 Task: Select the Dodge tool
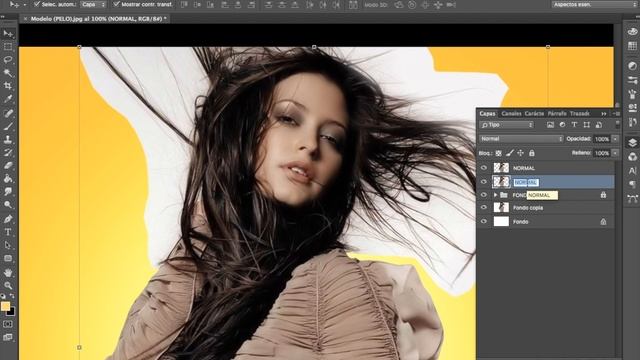(x=8, y=204)
